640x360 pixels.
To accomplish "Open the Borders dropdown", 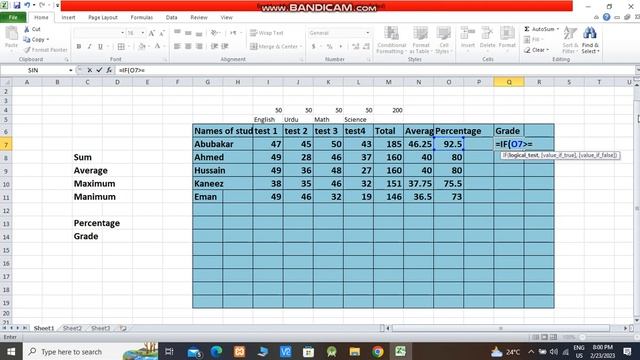I will tap(129, 47).
